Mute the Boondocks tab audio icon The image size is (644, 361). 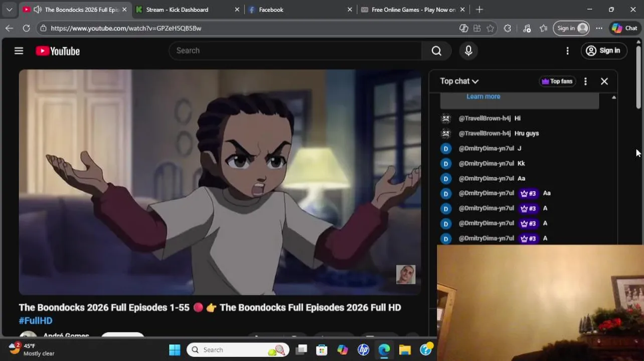(x=38, y=10)
